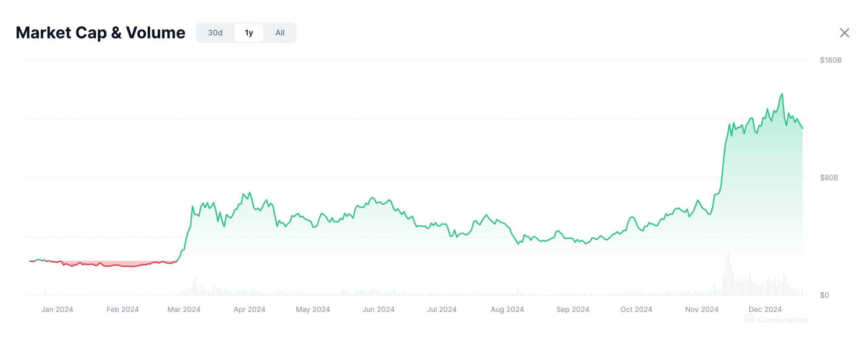The width and height of the screenshot is (868, 337).
Task: Click the $0 y-axis label
Action: click(824, 295)
